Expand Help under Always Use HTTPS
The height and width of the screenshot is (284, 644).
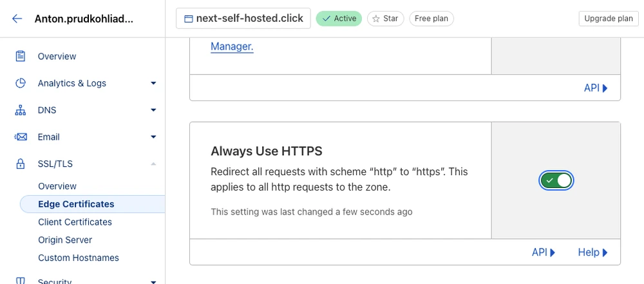(x=592, y=252)
